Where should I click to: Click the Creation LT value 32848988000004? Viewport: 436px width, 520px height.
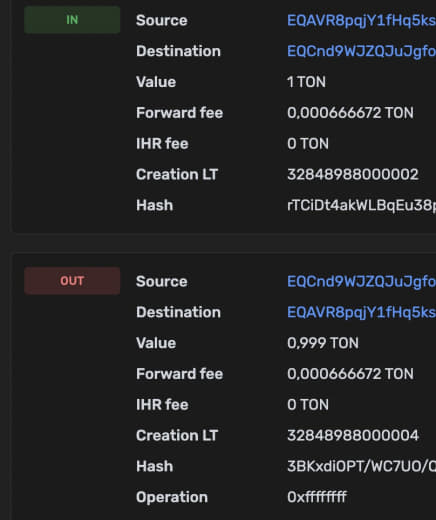pyautogui.click(x=353, y=435)
